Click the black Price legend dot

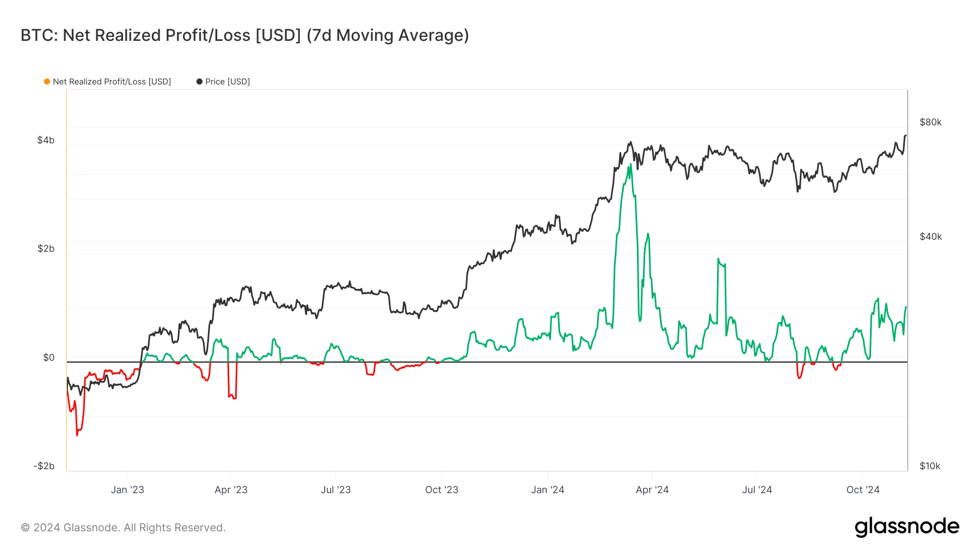199,82
